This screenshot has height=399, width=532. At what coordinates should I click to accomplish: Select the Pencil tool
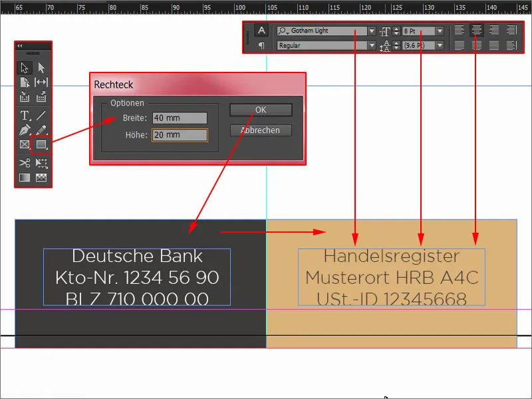tap(41, 130)
